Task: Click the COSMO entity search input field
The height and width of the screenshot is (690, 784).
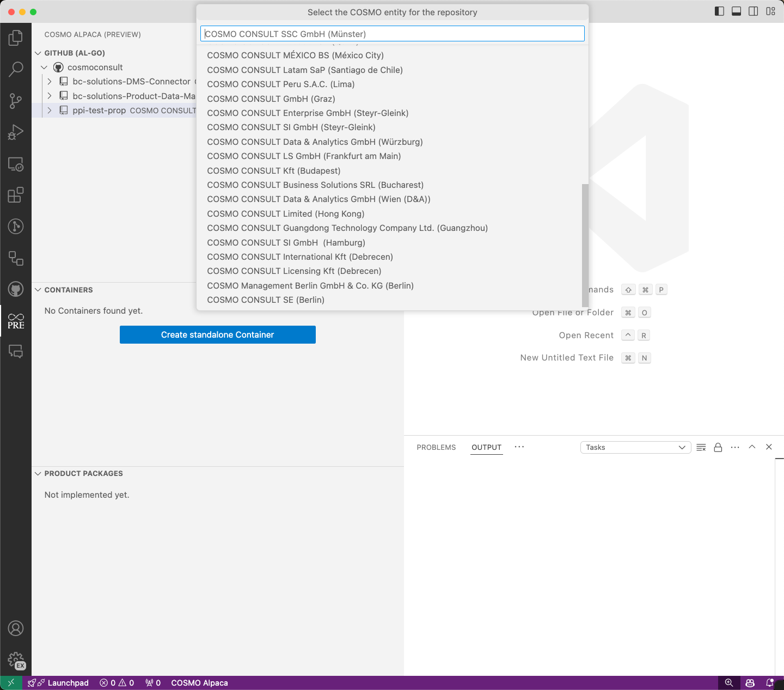Action: 392,34
